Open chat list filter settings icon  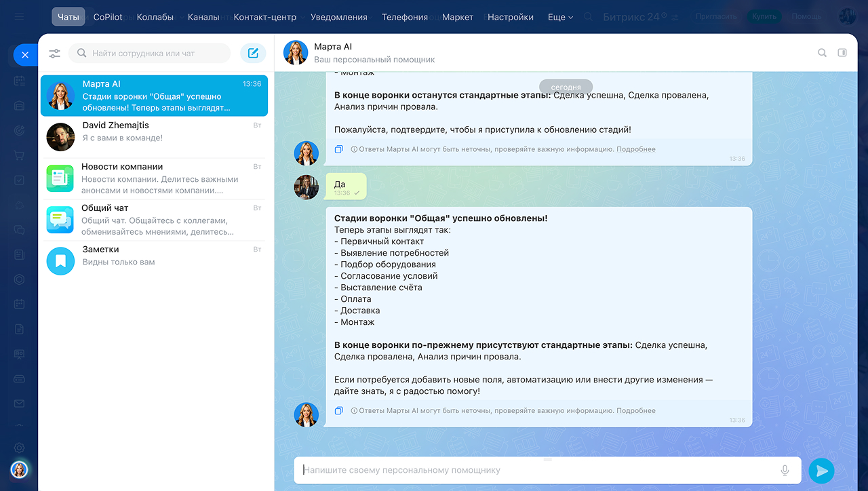pos(54,54)
